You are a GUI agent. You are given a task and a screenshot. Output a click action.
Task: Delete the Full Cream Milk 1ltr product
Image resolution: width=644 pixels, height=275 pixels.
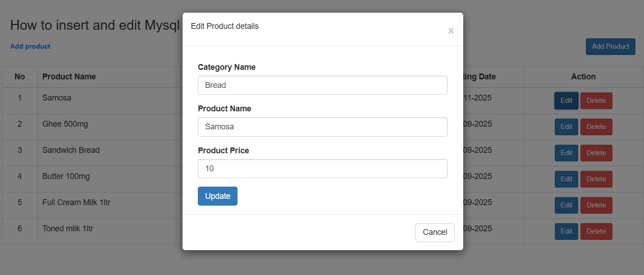coord(596,205)
